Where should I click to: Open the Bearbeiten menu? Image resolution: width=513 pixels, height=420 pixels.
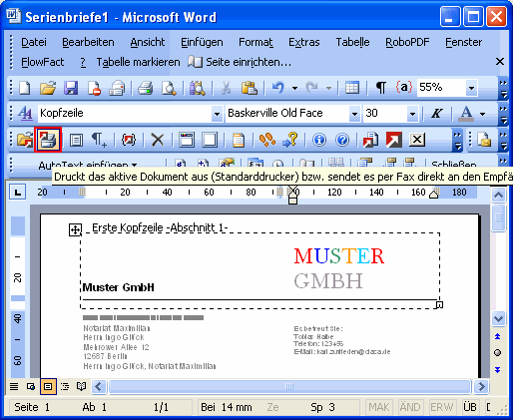tap(88, 42)
